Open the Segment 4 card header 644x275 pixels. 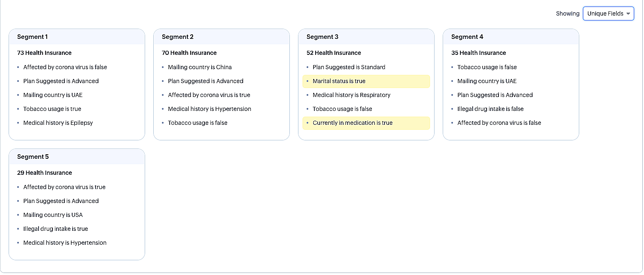pos(467,37)
